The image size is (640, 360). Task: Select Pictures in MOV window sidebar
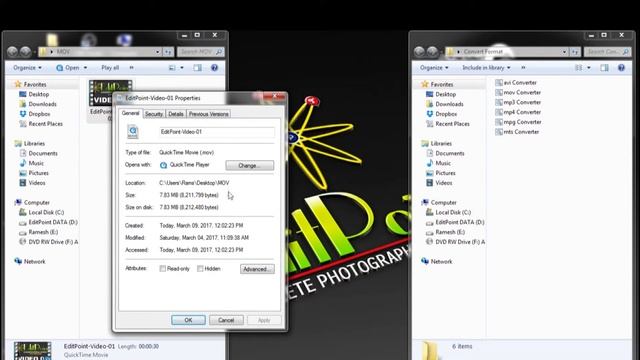(x=34, y=173)
